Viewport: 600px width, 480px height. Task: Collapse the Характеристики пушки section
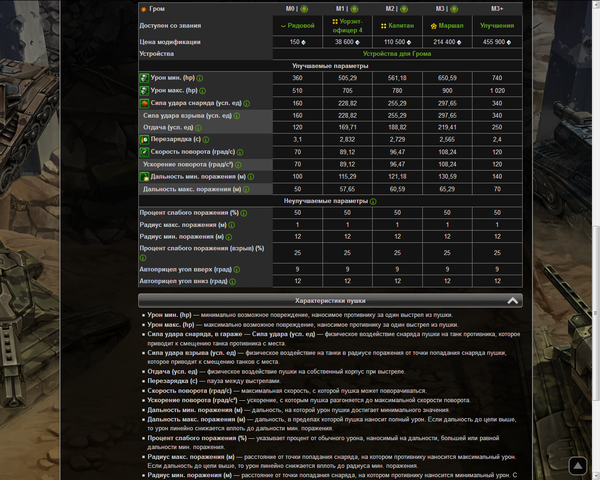(512, 301)
